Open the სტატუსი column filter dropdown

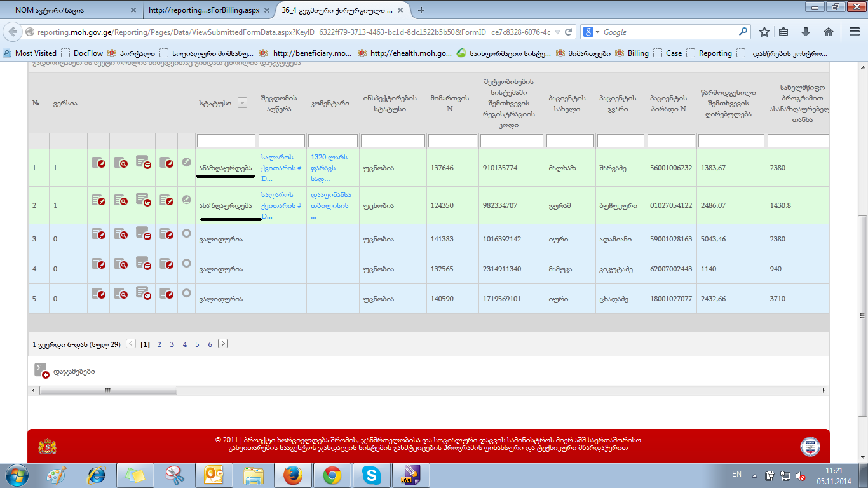pyautogui.click(x=242, y=103)
